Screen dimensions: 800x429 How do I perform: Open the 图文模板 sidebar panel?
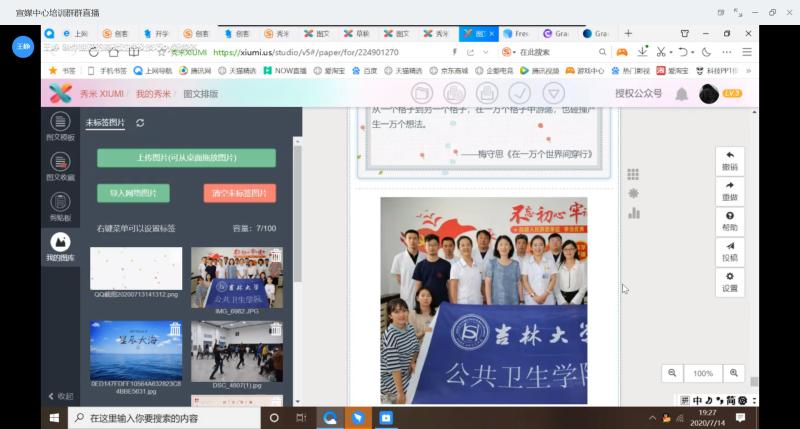[60, 126]
